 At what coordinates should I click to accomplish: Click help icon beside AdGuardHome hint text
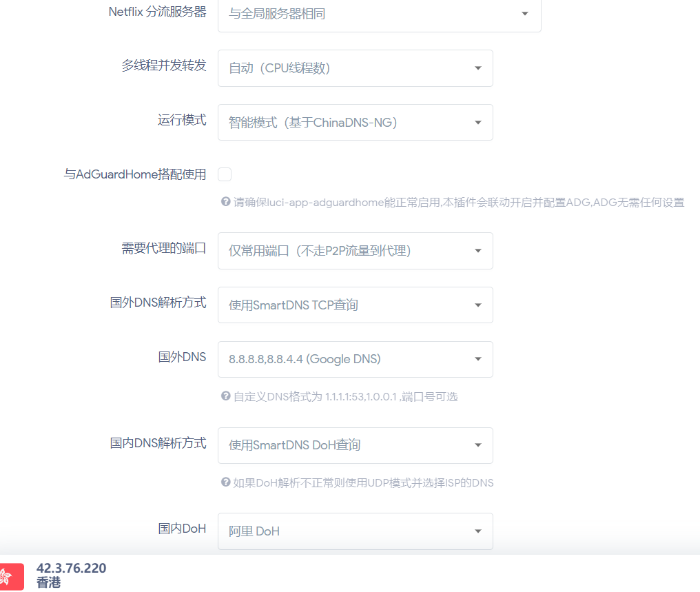point(225,202)
